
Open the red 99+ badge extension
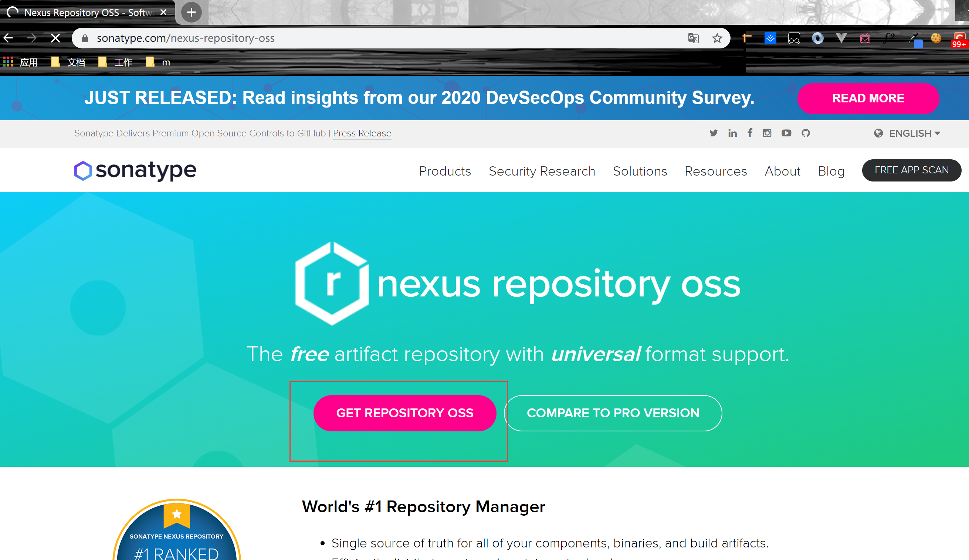tap(959, 40)
